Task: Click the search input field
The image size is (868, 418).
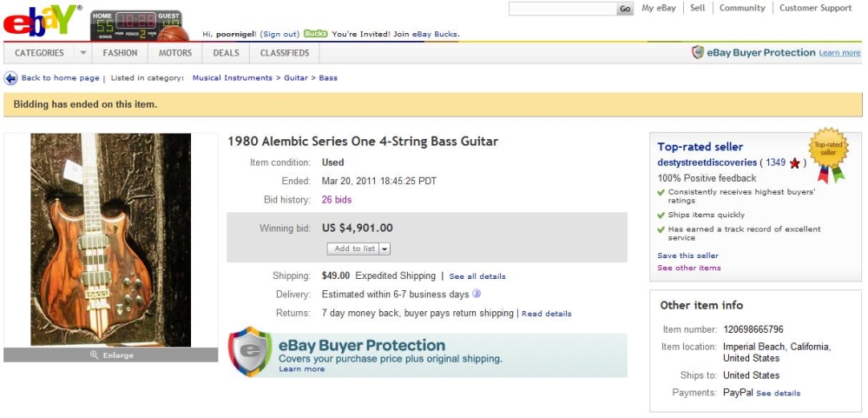Action: pyautogui.click(x=562, y=9)
